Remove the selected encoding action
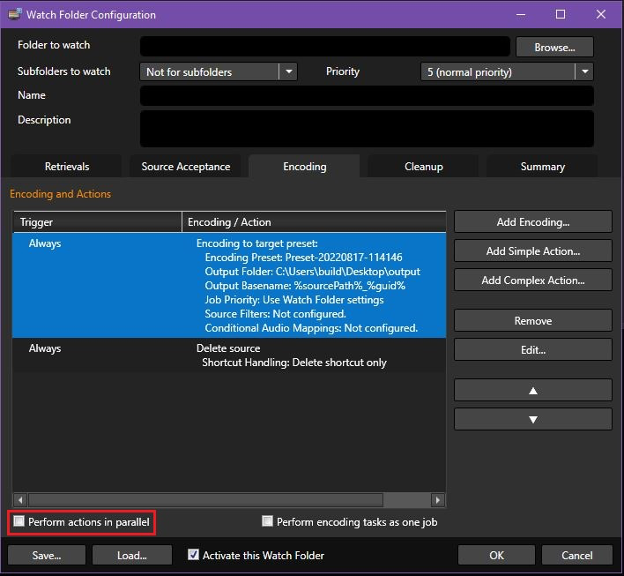This screenshot has width=624, height=576. tap(533, 320)
